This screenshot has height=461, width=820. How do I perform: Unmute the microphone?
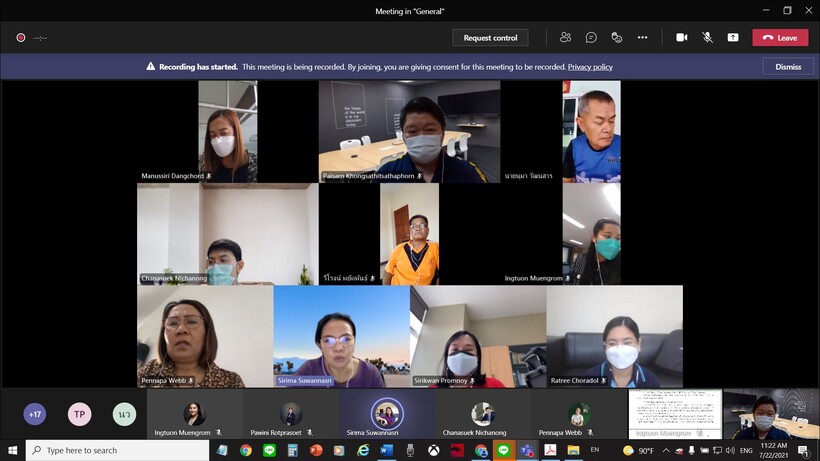pos(707,37)
